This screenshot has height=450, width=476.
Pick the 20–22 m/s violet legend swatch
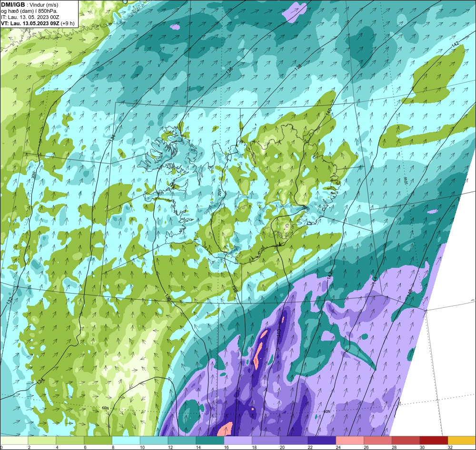(x=294, y=440)
